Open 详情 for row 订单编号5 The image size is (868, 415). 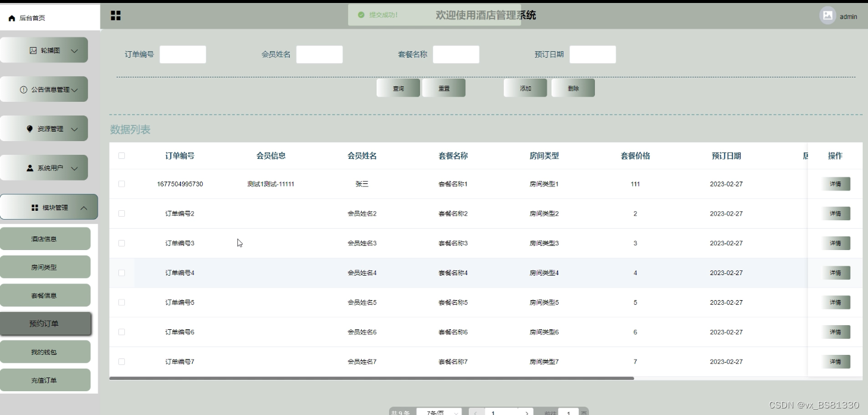coord(836,302)
